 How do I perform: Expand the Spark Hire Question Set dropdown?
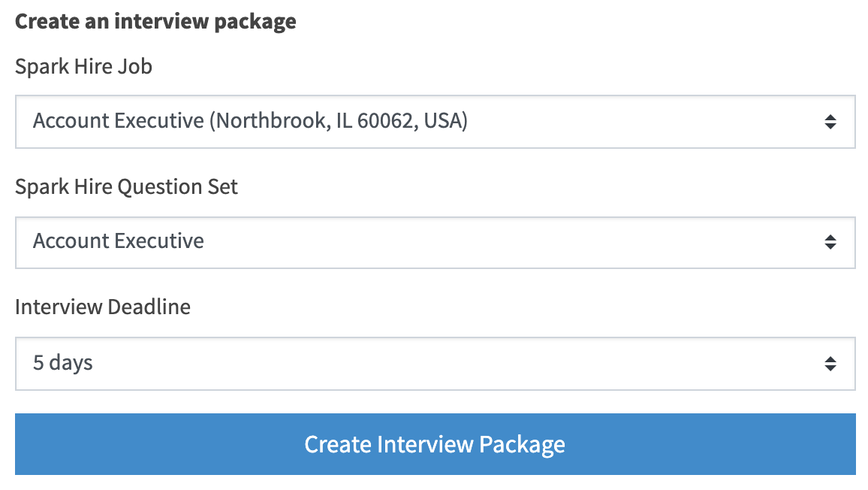435,243
